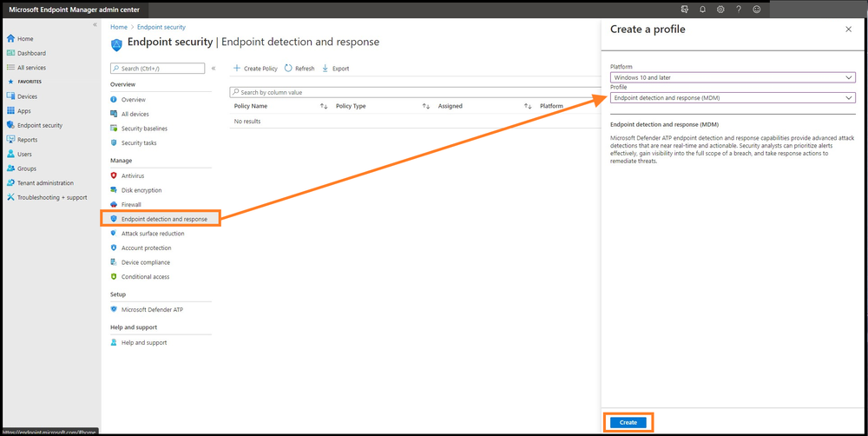Screen dimensions: 868x436
Task: Open Troubleshooting + support wrench icon
Action: (10, 197)
